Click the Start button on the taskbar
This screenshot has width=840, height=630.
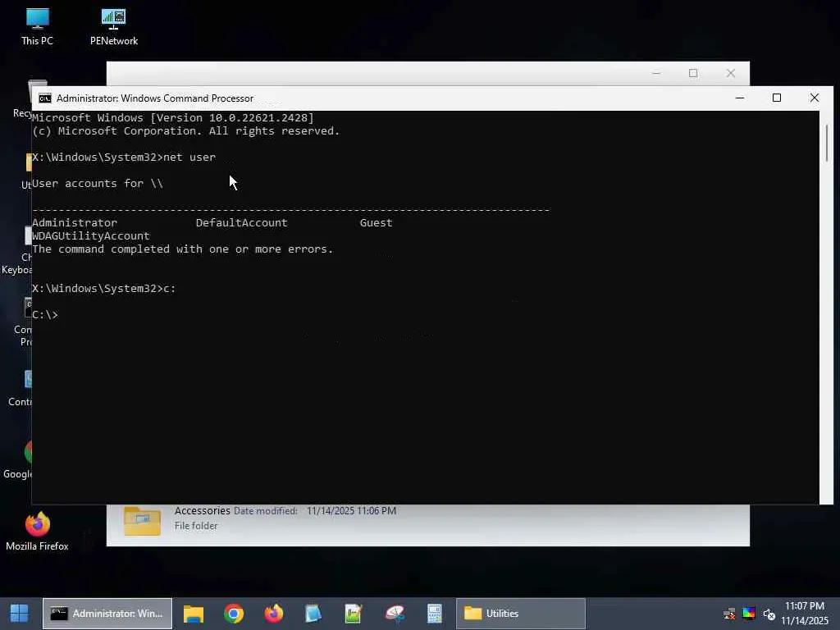click(x=20, y=614)
